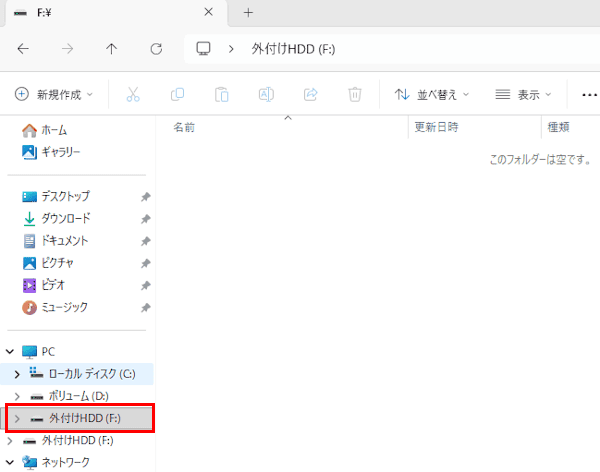Image resolution: width=600 pixels, height=472 pixels.
Task: Click the pin icon beside ピクチャ
Action: point(145,264)
